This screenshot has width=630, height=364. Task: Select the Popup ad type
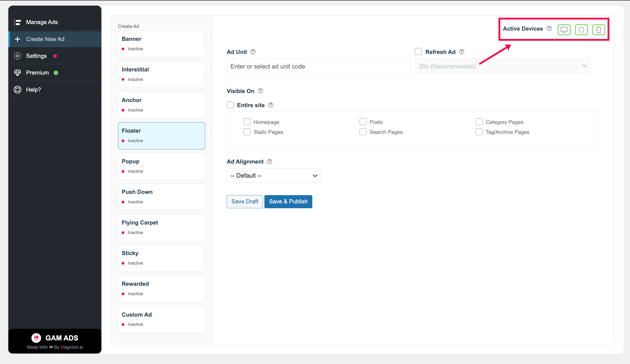[161, 166]
